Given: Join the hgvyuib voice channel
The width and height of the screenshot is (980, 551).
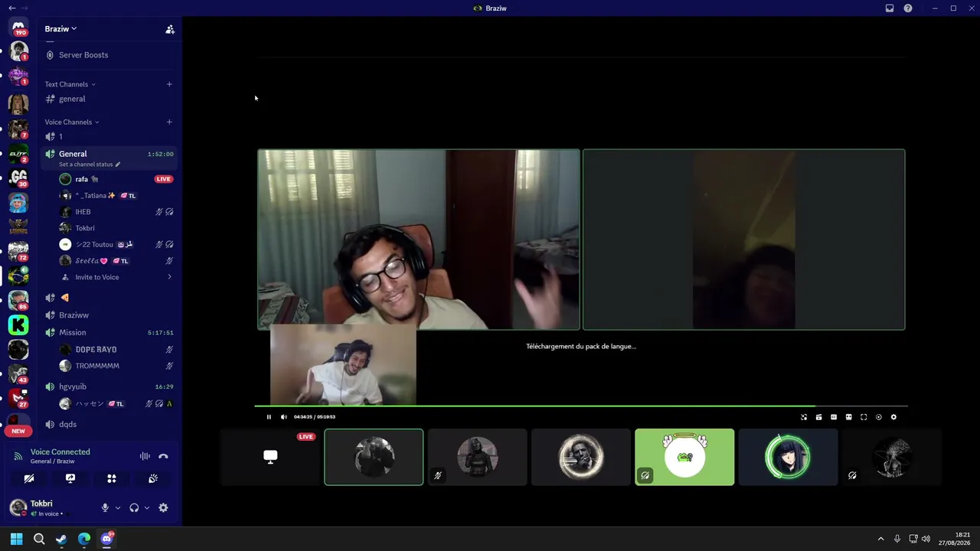Looking at the screenshot, I should (109, 386).
